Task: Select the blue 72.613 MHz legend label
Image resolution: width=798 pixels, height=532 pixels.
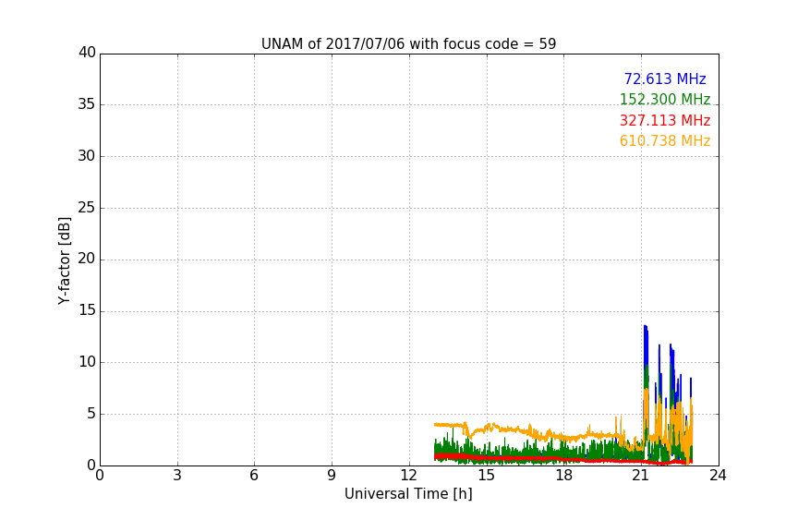Action: click(x=665, y=79)
